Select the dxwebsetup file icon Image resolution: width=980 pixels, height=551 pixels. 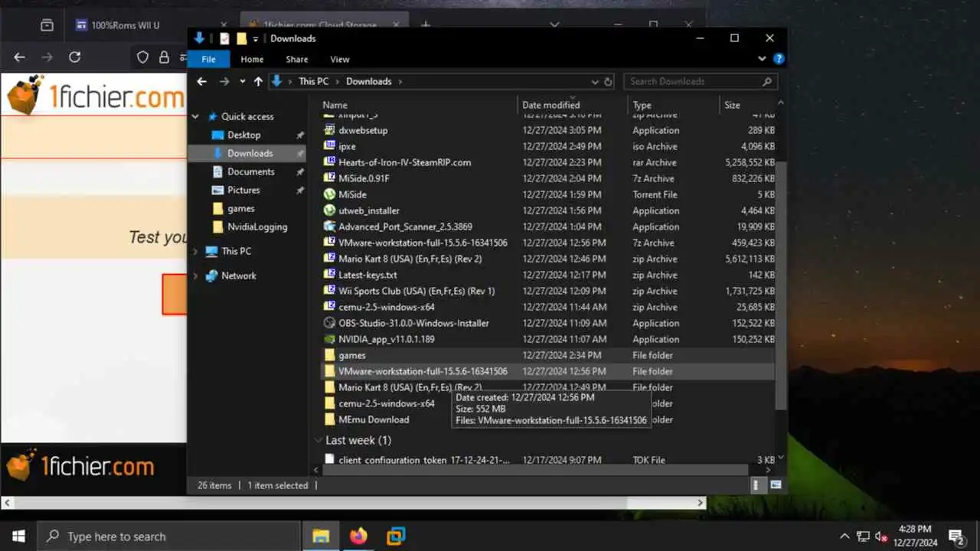330,130
